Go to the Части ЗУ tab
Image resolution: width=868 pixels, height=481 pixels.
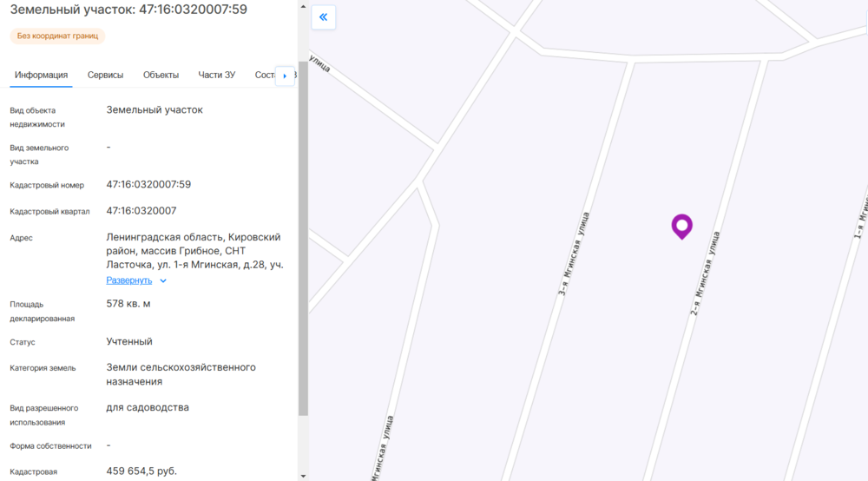(x=216, y=75)
